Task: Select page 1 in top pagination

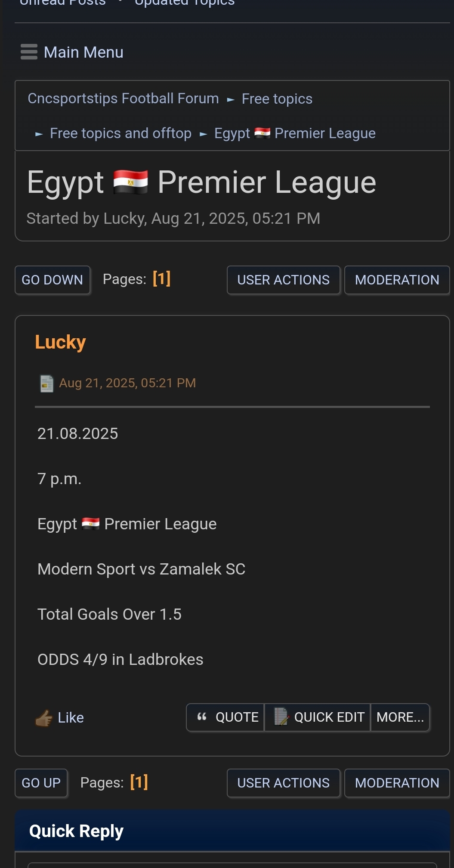Action: (162, 279)
